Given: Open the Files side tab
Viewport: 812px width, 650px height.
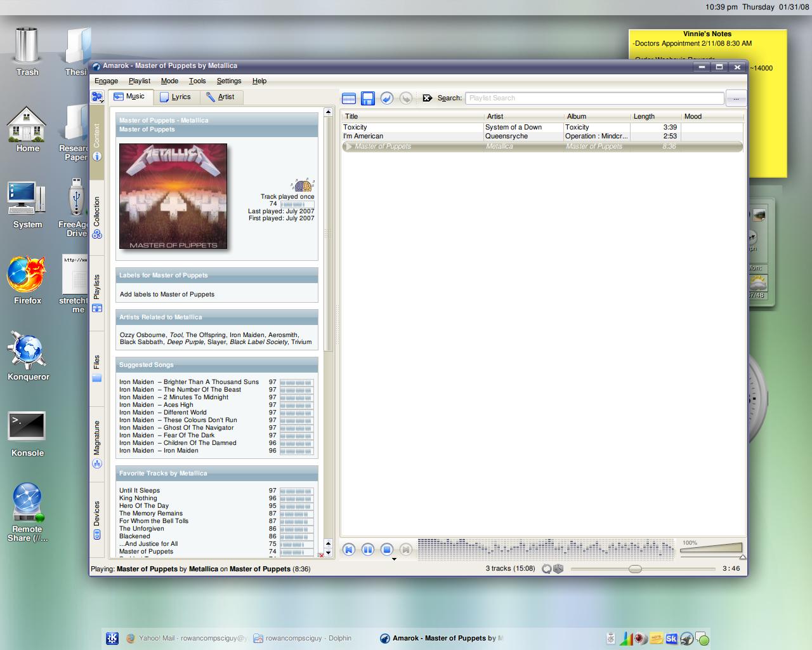Looking at the screenshot, I should (97, 368).
